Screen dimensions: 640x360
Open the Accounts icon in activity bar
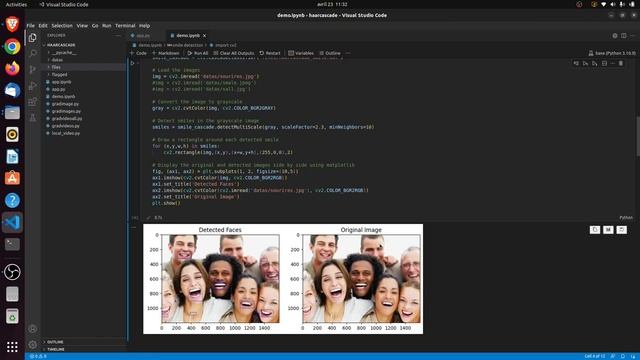tap(33, 329)
